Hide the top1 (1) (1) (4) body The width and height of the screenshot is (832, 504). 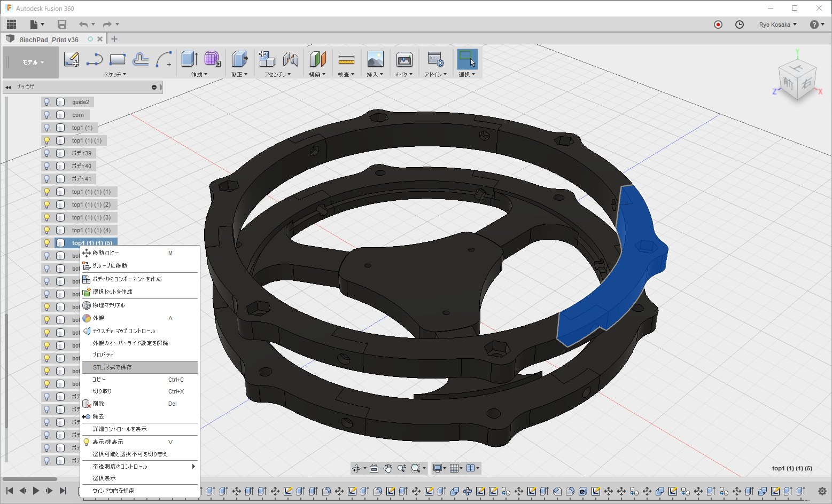tap(47, 230)
